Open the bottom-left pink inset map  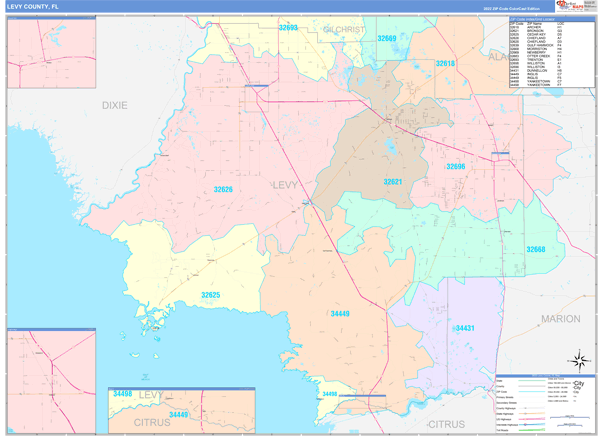[50, 369]
